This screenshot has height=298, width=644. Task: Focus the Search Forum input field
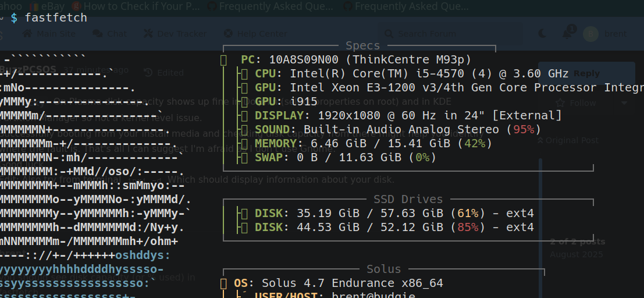450,34
